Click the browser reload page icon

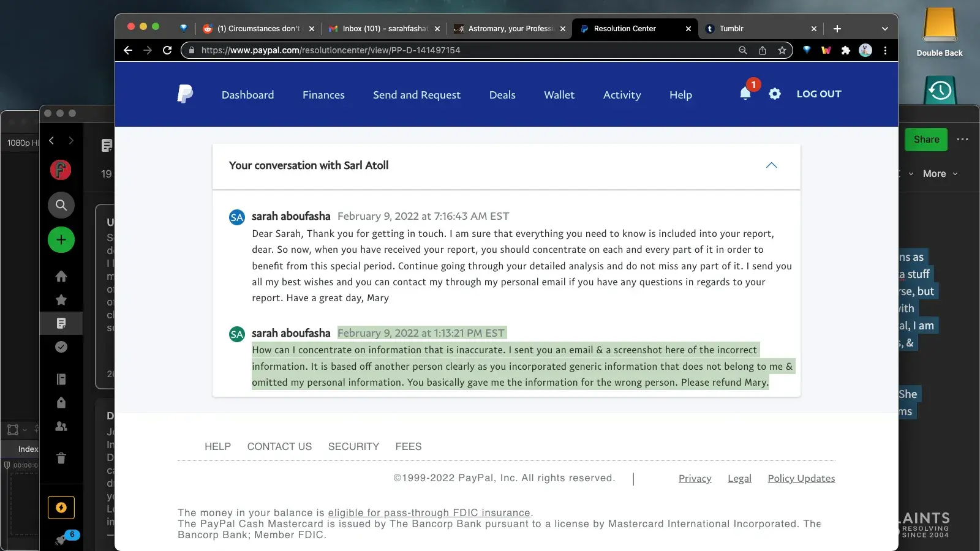167,50
